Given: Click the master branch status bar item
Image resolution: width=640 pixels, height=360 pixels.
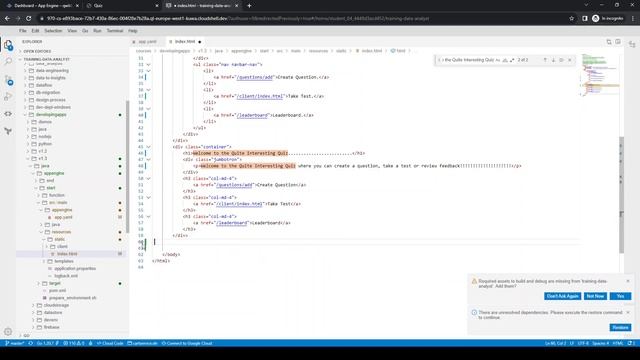Looking at the screenshot, I should coord(15,343).
